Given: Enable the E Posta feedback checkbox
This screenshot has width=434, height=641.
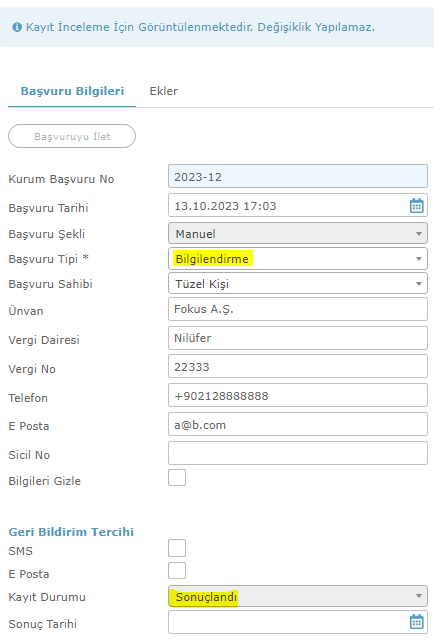Looking at the screenshot, I should [x=177, y=571].
